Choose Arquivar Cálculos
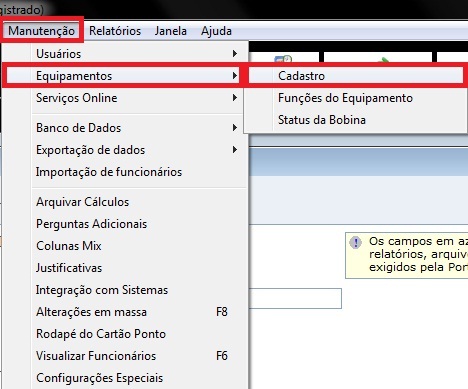 [x=125, y=202]
